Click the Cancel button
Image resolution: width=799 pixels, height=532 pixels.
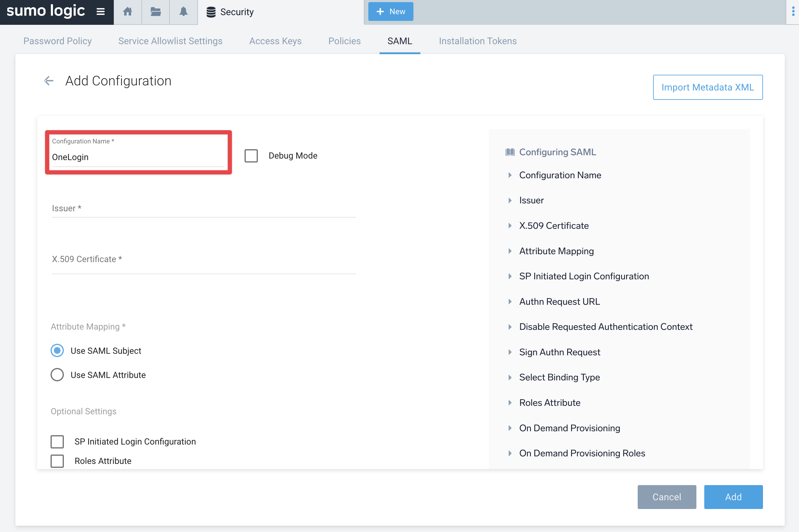(x=667, y=497)
